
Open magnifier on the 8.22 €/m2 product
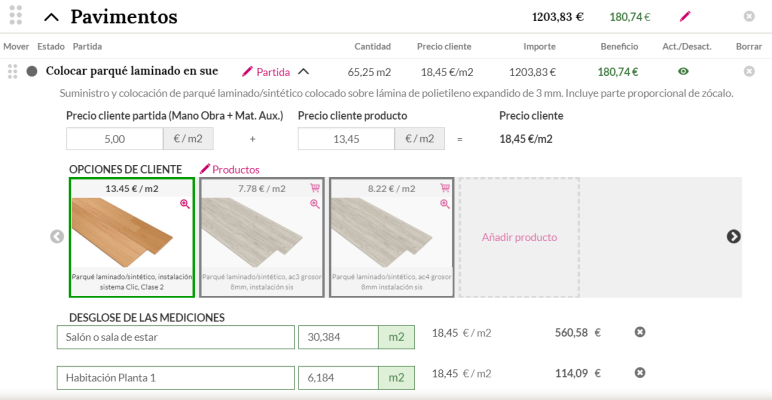pos(445,204)
